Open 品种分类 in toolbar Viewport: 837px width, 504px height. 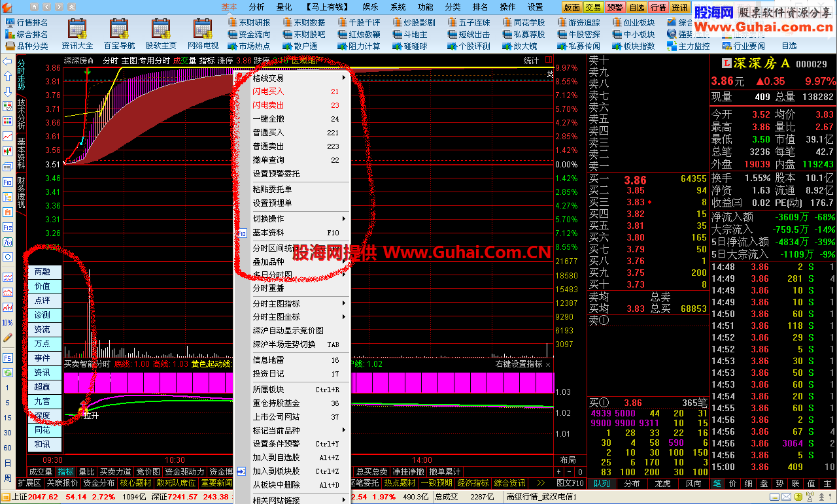(x=26, y=46)
